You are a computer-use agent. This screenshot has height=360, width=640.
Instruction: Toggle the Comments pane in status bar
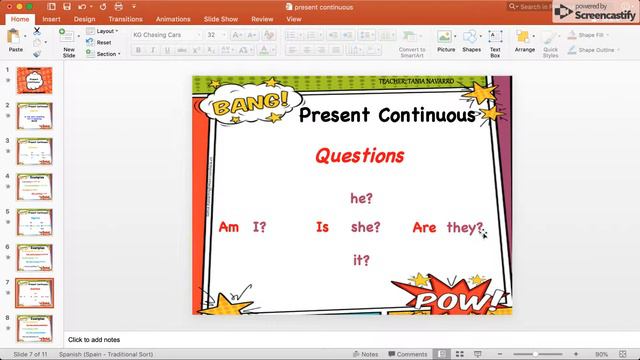pyautogui.click(x=408, y=354)
